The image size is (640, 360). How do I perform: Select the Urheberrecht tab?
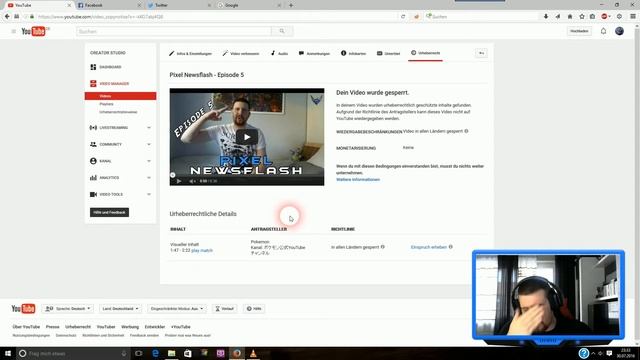[x=425, y=53]
